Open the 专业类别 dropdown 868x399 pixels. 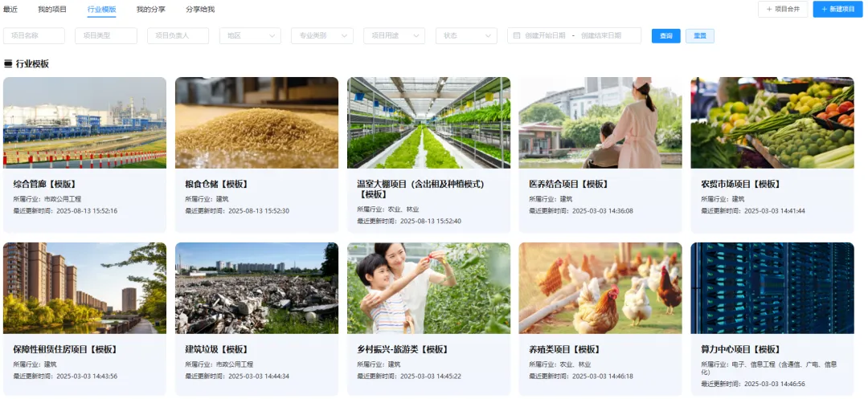pyautogui.click(x=322, y=35)
